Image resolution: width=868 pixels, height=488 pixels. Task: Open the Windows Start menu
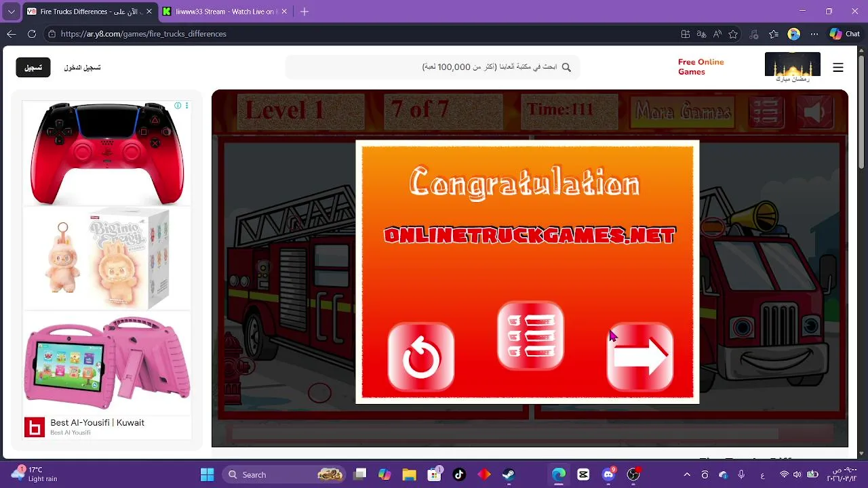[208, 474]
